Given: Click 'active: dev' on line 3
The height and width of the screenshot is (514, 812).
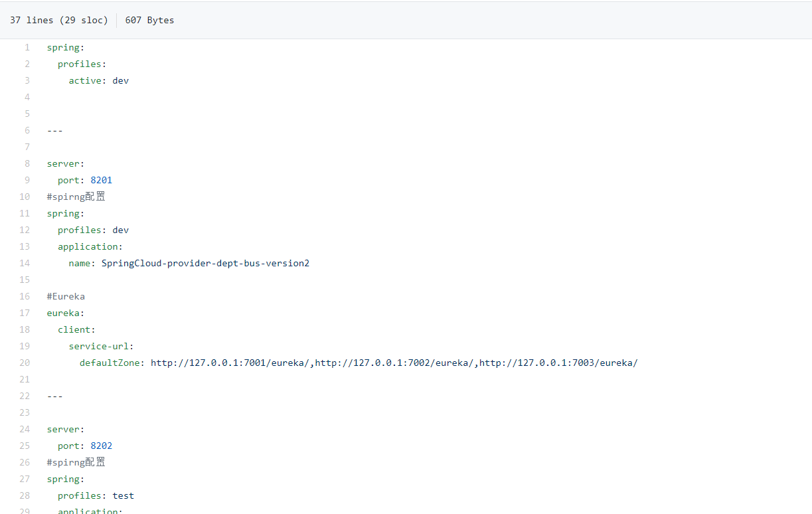Looking at the screenshot, I should click(99, 80).
